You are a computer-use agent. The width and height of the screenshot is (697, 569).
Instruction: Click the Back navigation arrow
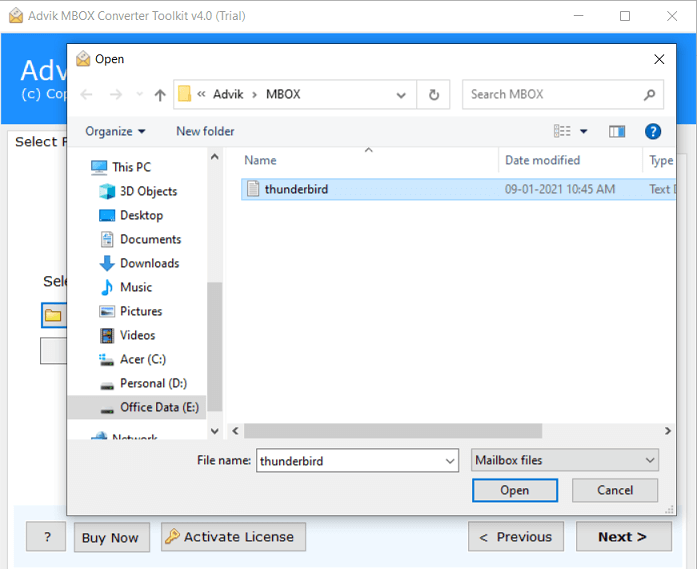[86, 94]
